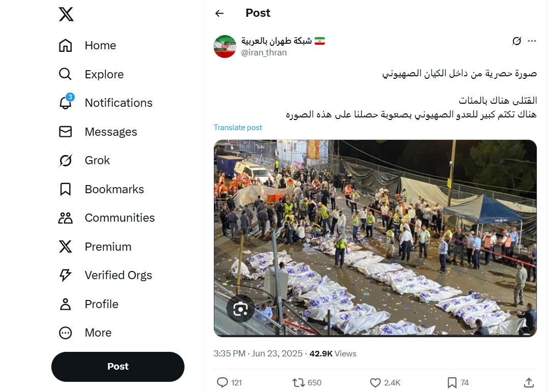The image size is (553, 392).
Task: Open the @iran_thran profile handle
Action: (264, 53)
